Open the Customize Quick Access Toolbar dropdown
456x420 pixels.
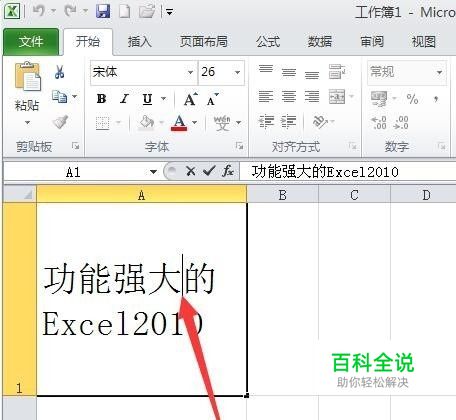(170, 12)
